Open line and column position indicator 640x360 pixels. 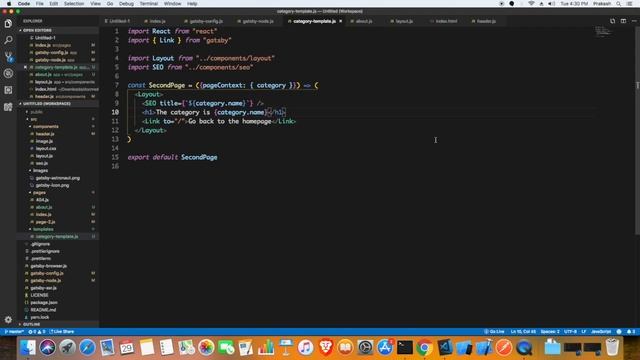pyautogui.click(x=523, y=331)
